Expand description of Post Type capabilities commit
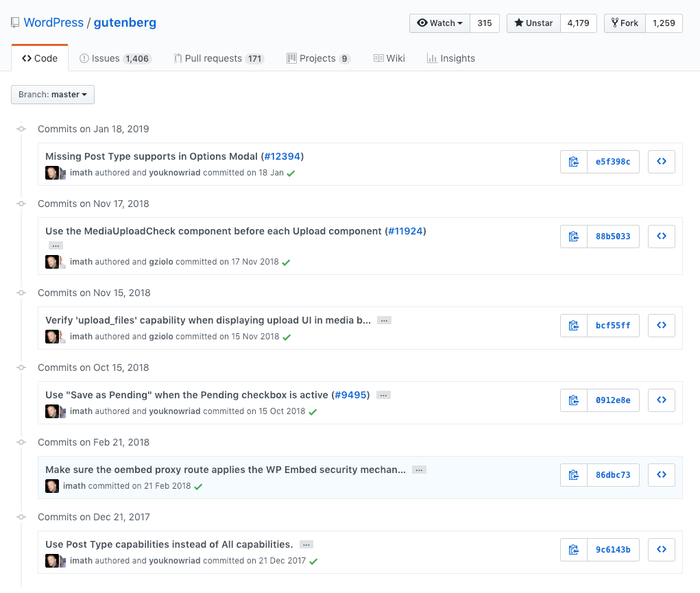Image resolution: width=700 pixels, height=593 pixels. click(x=306, y=544)
